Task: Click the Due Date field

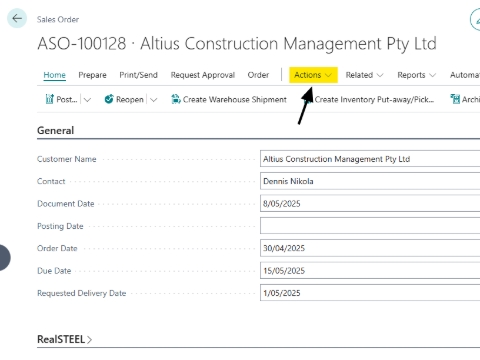Action: point(370,270)
